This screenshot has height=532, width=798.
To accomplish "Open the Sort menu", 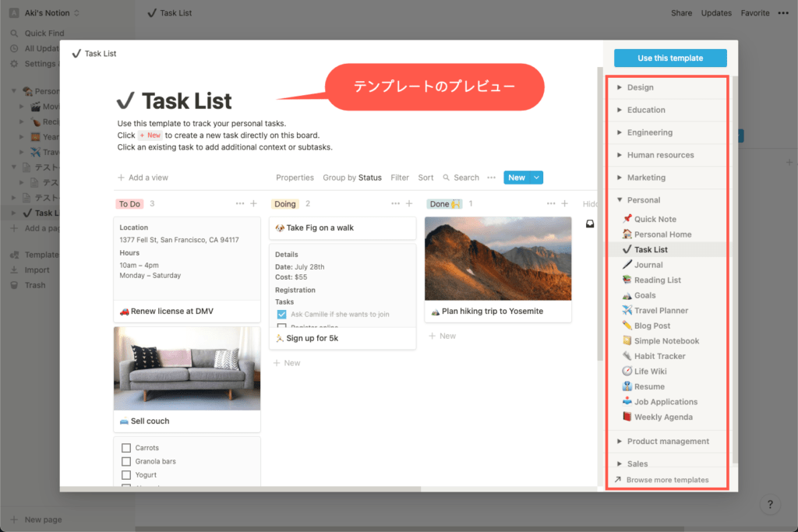I will click(x=425, y=178).
